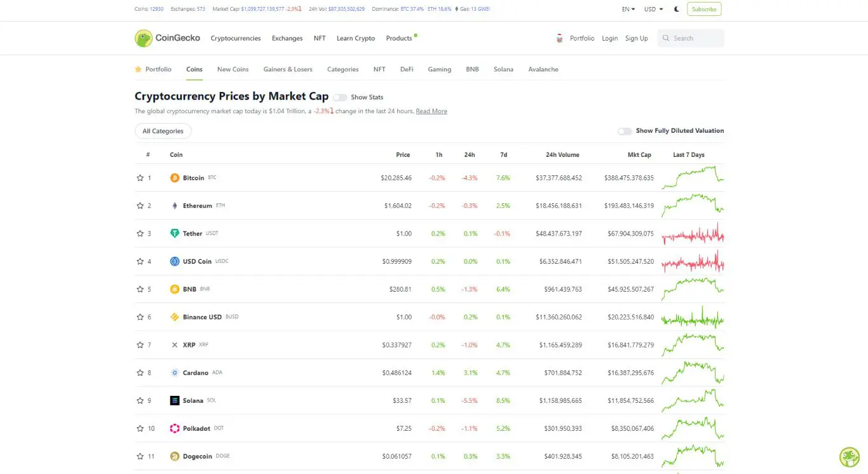Click the Gas 13 GWEI indicator

pyautogui.click(x=472, y=10)
